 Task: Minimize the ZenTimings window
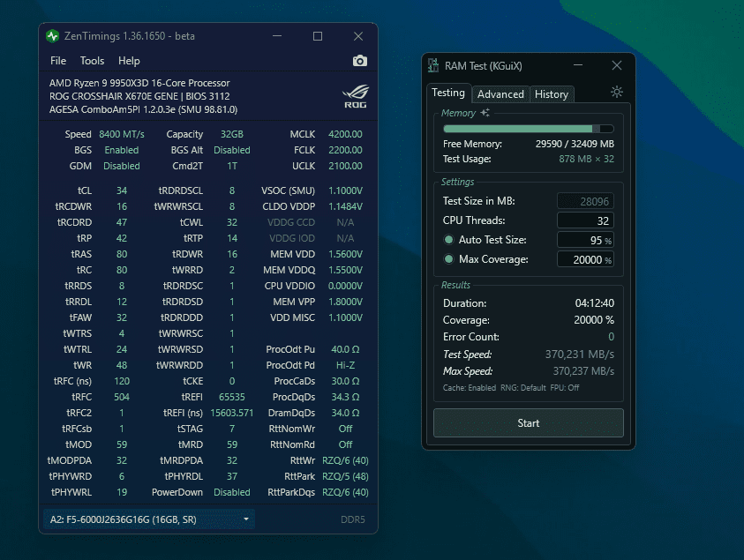coord(277,36)
